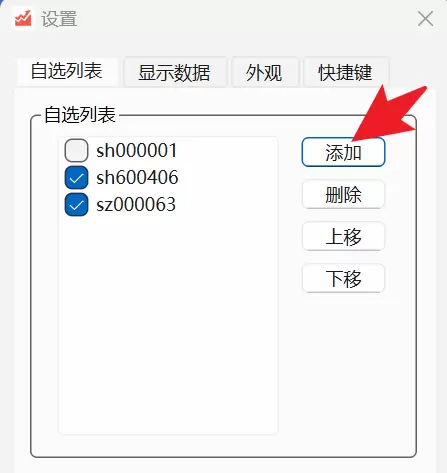The width and height of the screenshot is (447, 473).
Task: Click the 自选列表 group box label
Action: click(80, 115)
